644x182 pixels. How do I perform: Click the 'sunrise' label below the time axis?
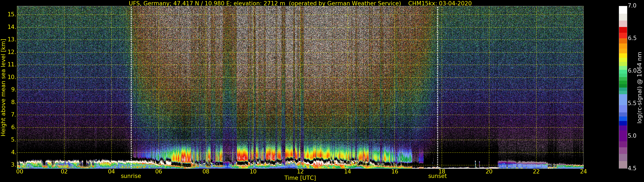point(131,176)
